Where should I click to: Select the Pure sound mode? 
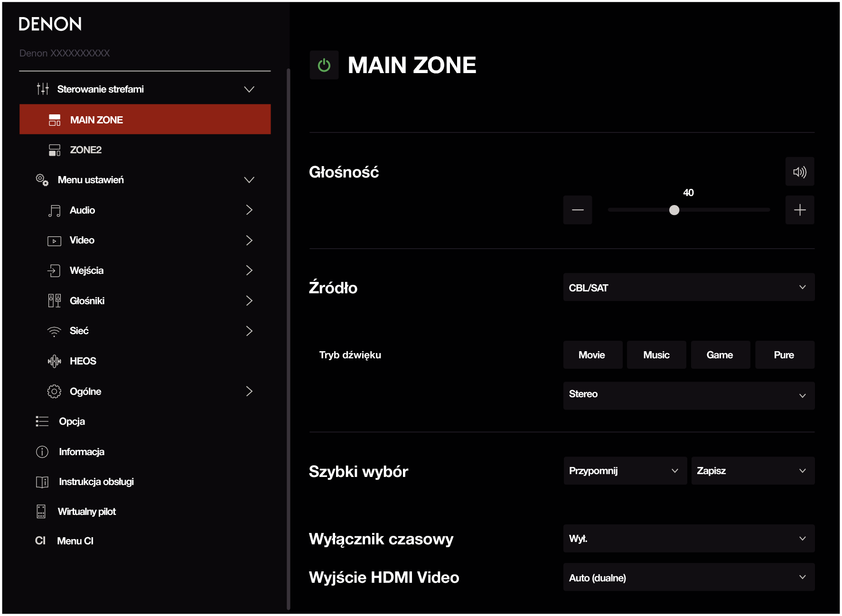click(784, 355)
